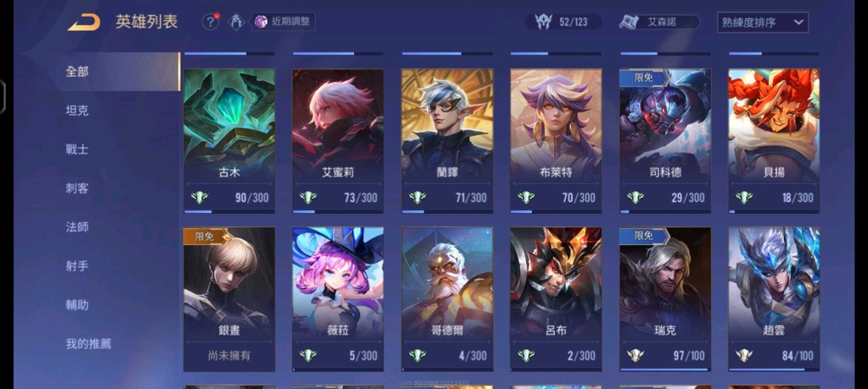Open the 我的推薦 recommendations tab

[x=88, y=344]
